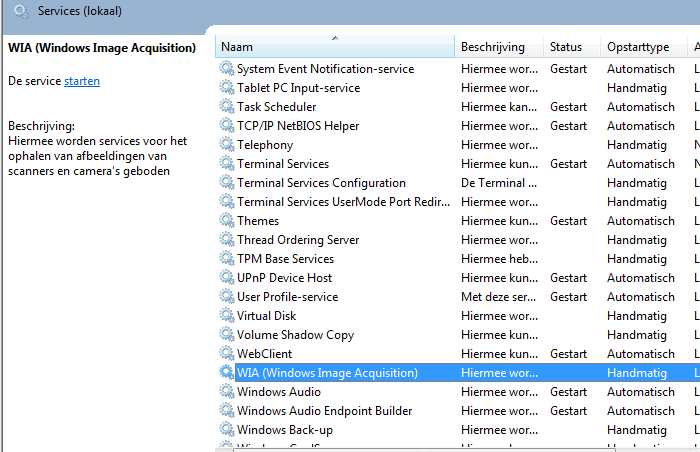Viewport: 700px width, 452px height.
Task: Click the gear icon beside Windows Audio
Action: tap(227, 392)
